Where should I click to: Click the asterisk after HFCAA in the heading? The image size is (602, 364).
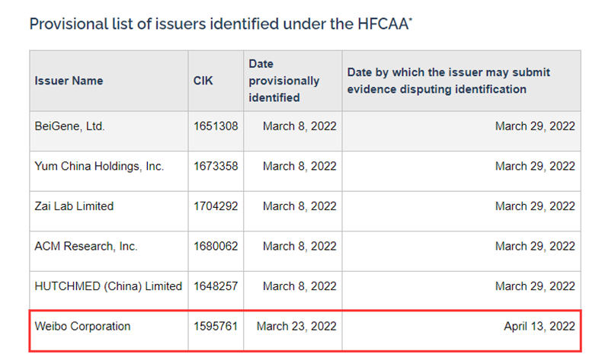[x=411, y=19]
